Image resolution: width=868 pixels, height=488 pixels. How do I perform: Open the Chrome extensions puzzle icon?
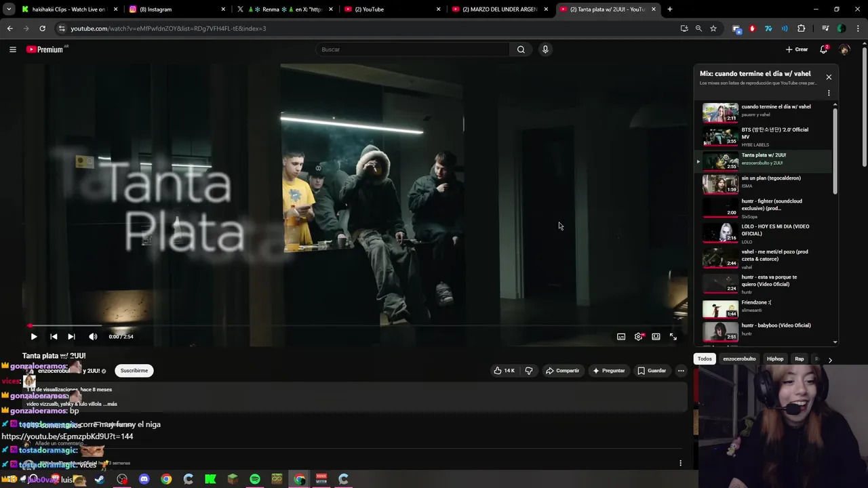click(802, 28)
